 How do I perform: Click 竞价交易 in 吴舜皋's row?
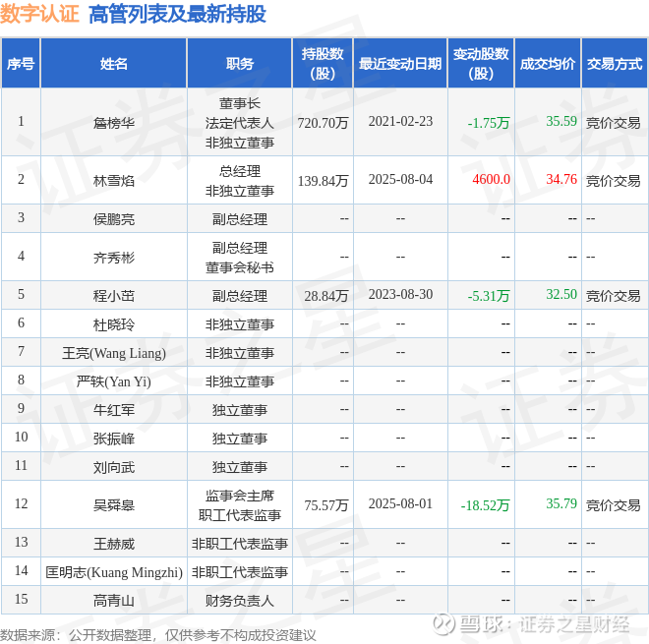pos(613,505)
